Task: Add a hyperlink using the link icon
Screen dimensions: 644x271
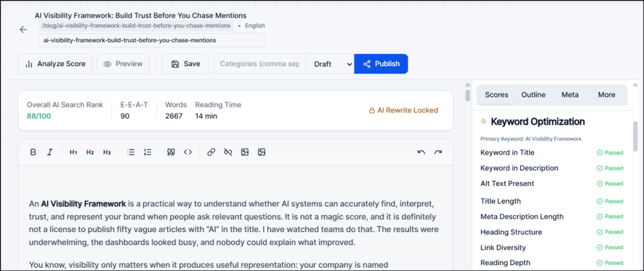Action: click(211, 152)
